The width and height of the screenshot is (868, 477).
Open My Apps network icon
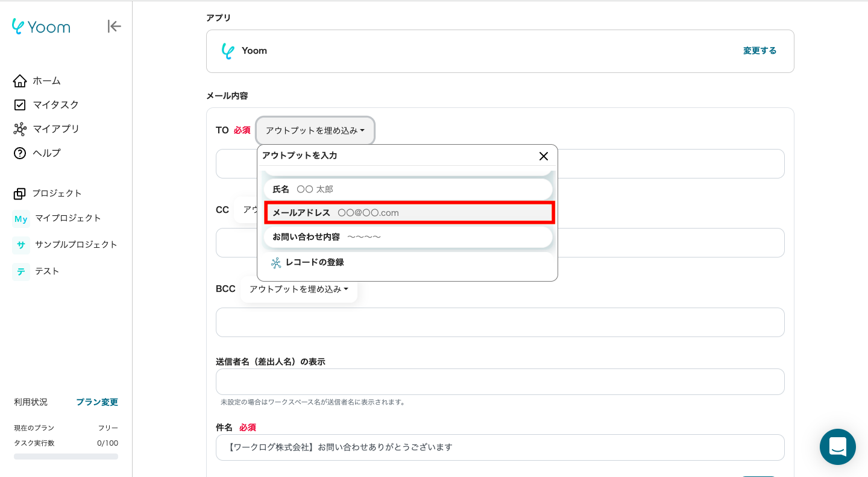[x=20, y=129]
